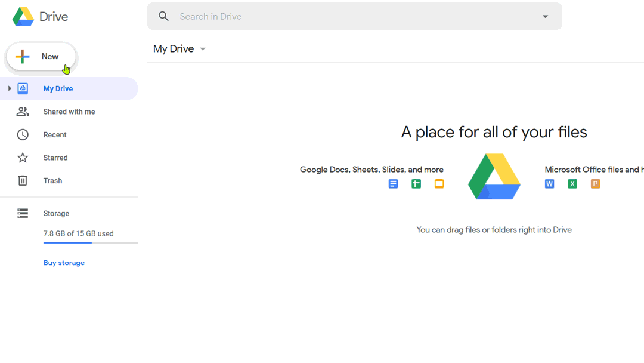The image size is (644, 363).
Task: Open the Trash section
Action: click(52, 180)
